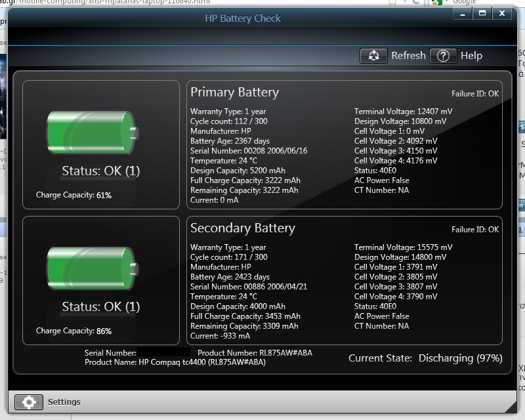Select the Secondary Battery green battery image
The height and width of the screenshot is (420, 525).
(x=93, y=268)
